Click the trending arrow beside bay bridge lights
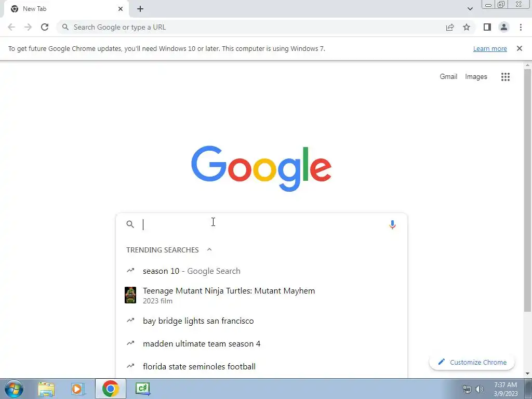 pyautogui.click(x=130, y=320)
